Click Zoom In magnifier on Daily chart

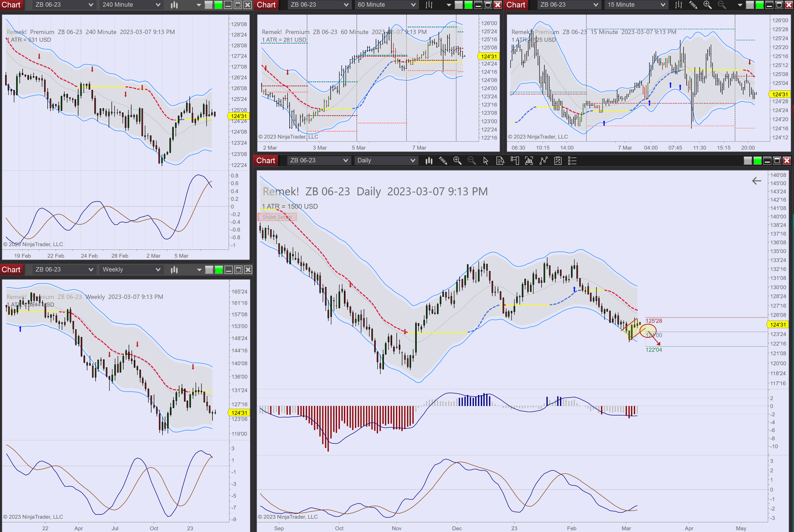457,161
